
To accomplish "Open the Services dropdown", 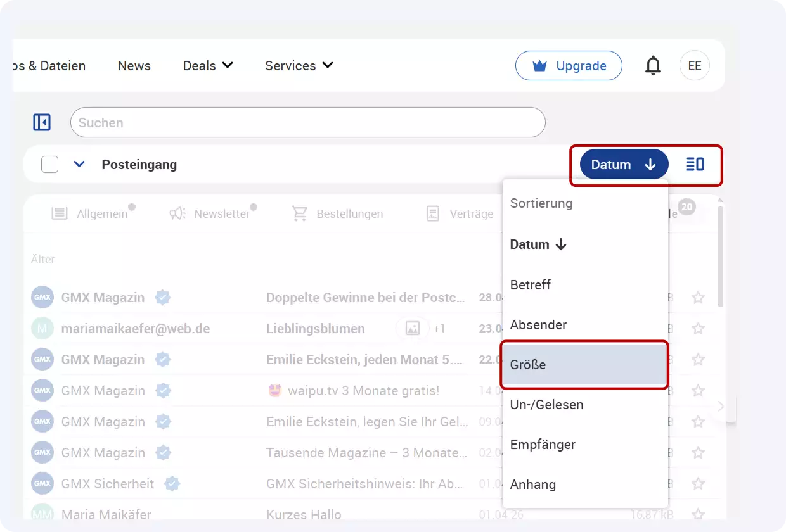I will pyautogui.click(x=298, y=65).
